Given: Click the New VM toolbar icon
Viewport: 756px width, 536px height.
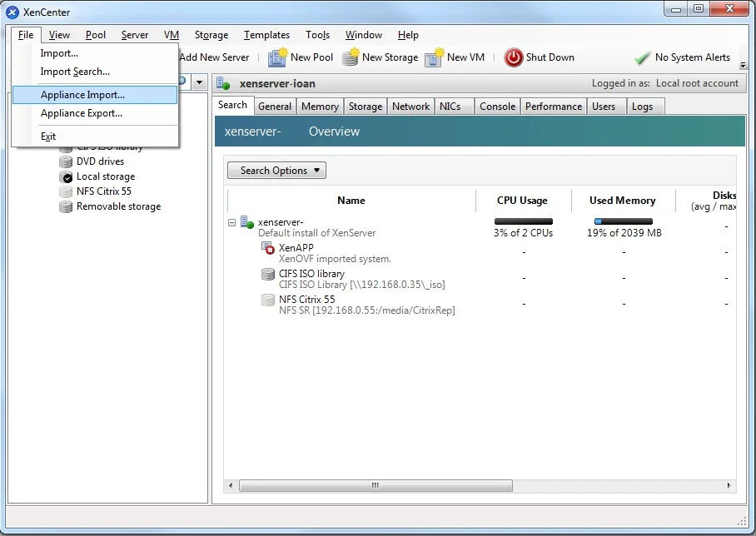Looking at the screenshot, I should [x=434, y=57].
